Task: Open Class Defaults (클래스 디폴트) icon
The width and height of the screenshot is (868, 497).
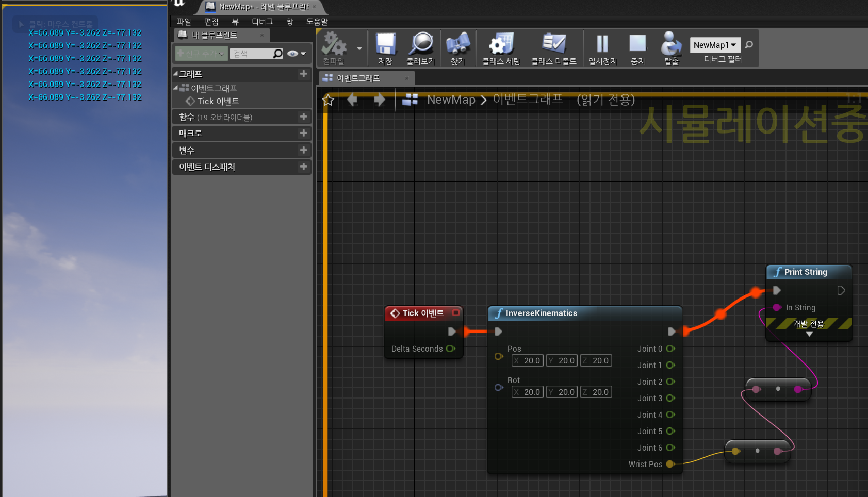Action: coord(554,44)
